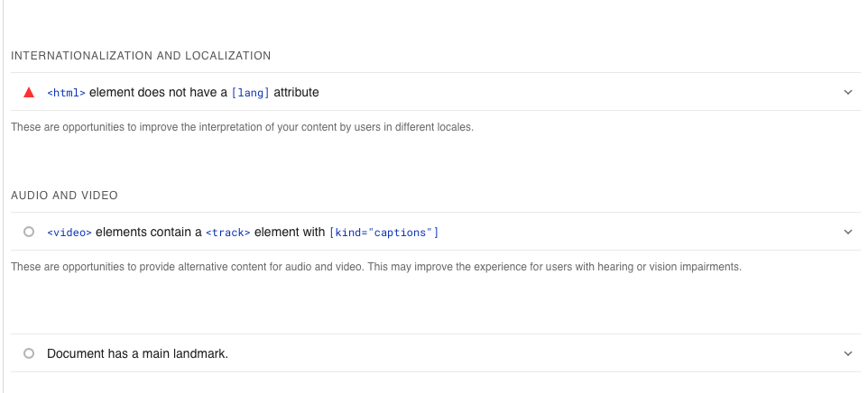Click the <video> code snippet
The width and height of the screenshot is (868, 393).
tap(69, 233)
